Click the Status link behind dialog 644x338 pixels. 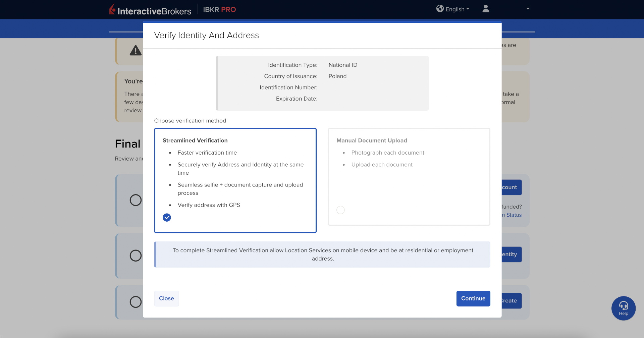(x=513, y=215)
